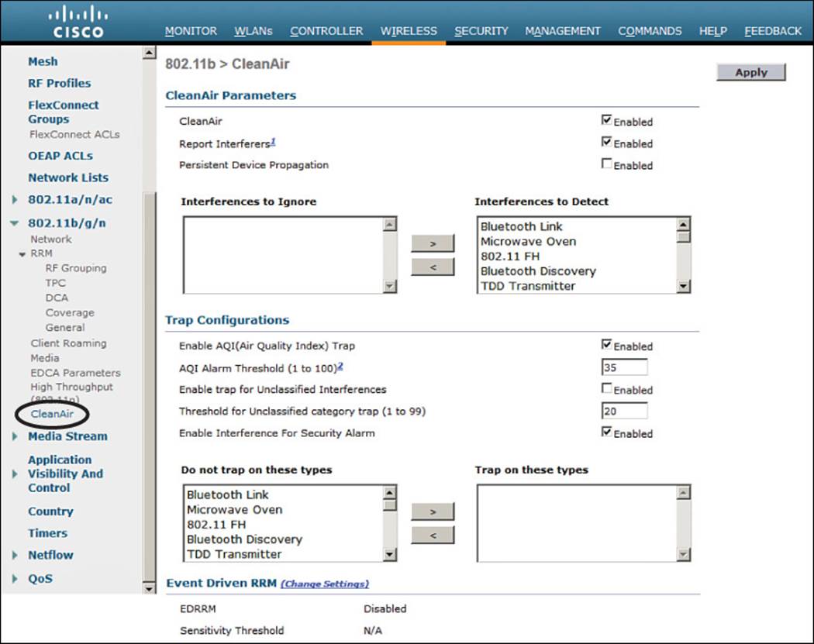Open OEAP ACLs in the sidebar
This screenshot has height=644, width=814.
pyautogui.click(x=60, y=156)
